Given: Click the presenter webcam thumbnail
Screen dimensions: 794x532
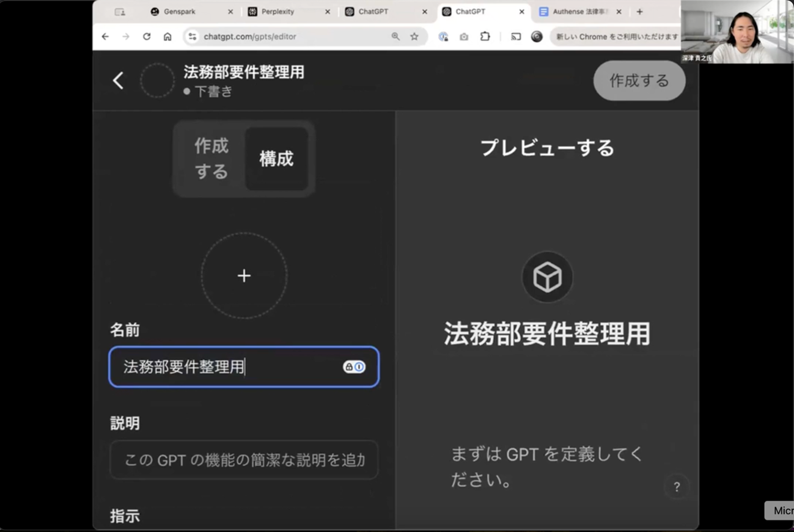Looking at the screenshot, I should tap(737, 32).
